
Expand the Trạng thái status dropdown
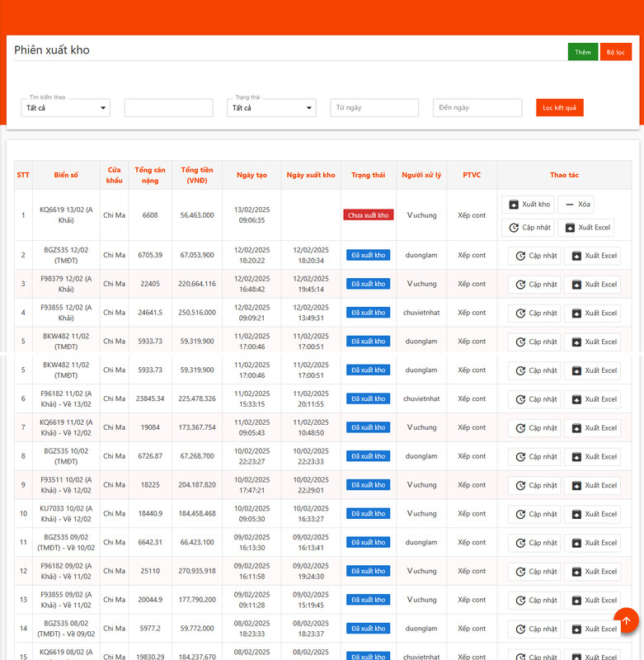[271, 108]
